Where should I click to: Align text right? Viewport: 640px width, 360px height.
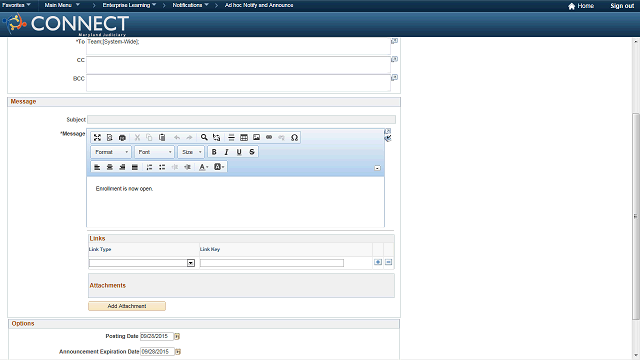click(122, 167)
